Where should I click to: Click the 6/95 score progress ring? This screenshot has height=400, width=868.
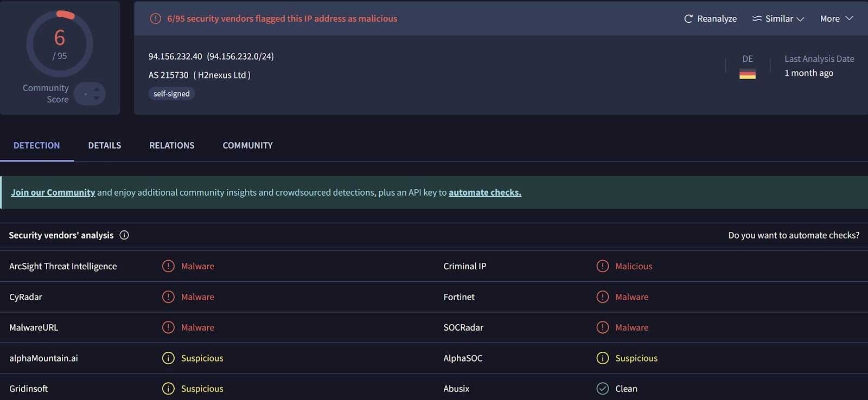(60, 43)
